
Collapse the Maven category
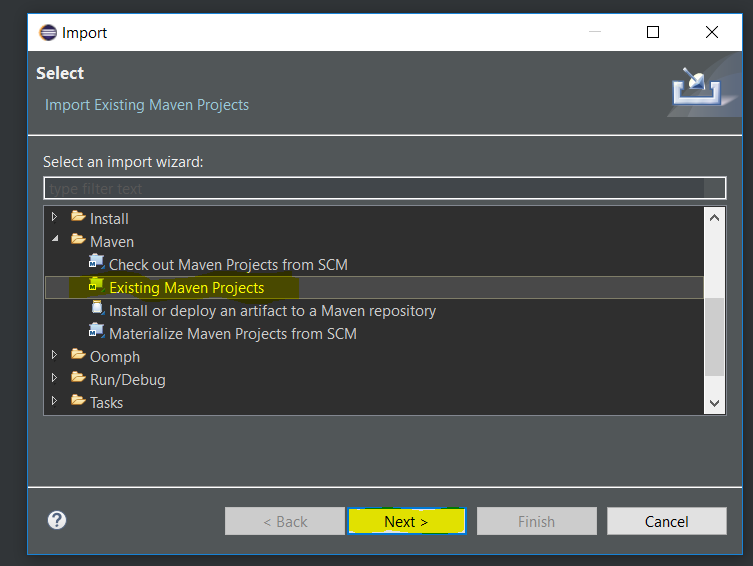(55, 239)
